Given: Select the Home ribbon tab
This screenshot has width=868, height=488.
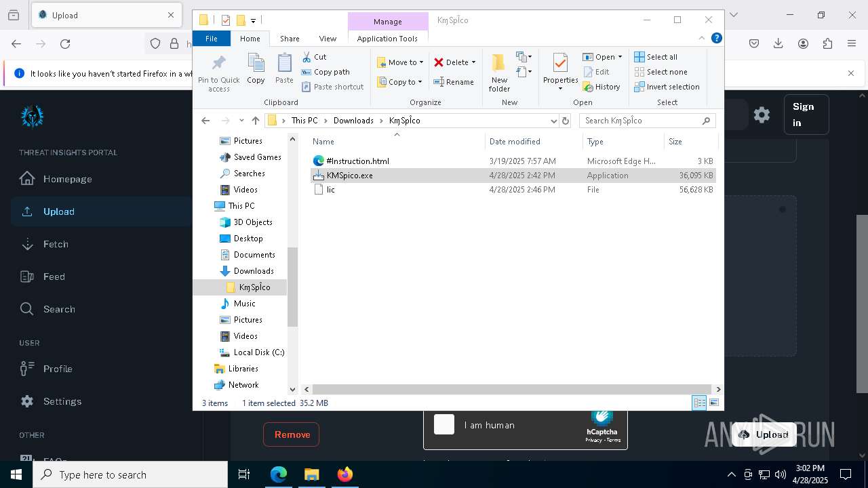Looking at the screenshot, I should [x=250, y=39].
